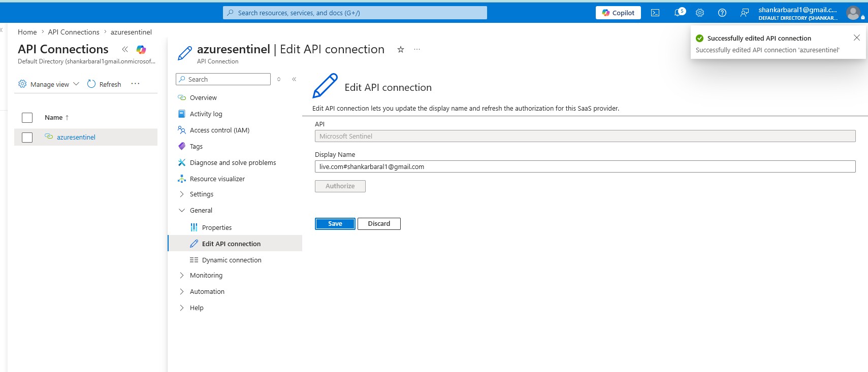
Task: Click the account email label
Action: (x=797, y=10)
